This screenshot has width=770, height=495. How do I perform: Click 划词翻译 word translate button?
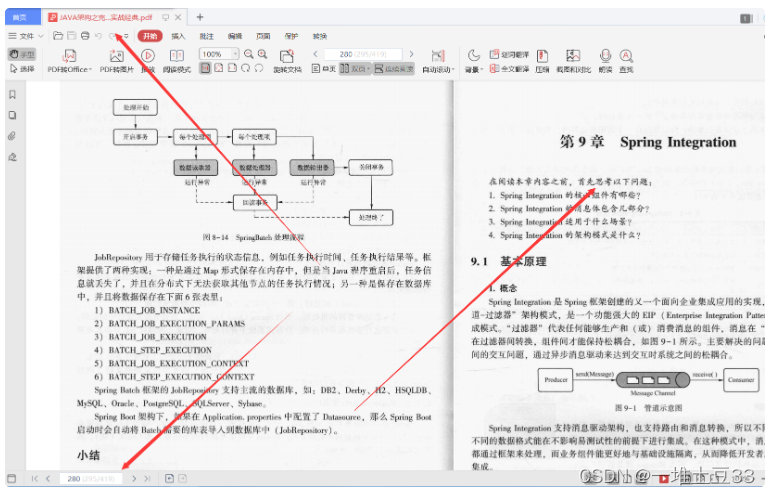click(x=509, y=55)
